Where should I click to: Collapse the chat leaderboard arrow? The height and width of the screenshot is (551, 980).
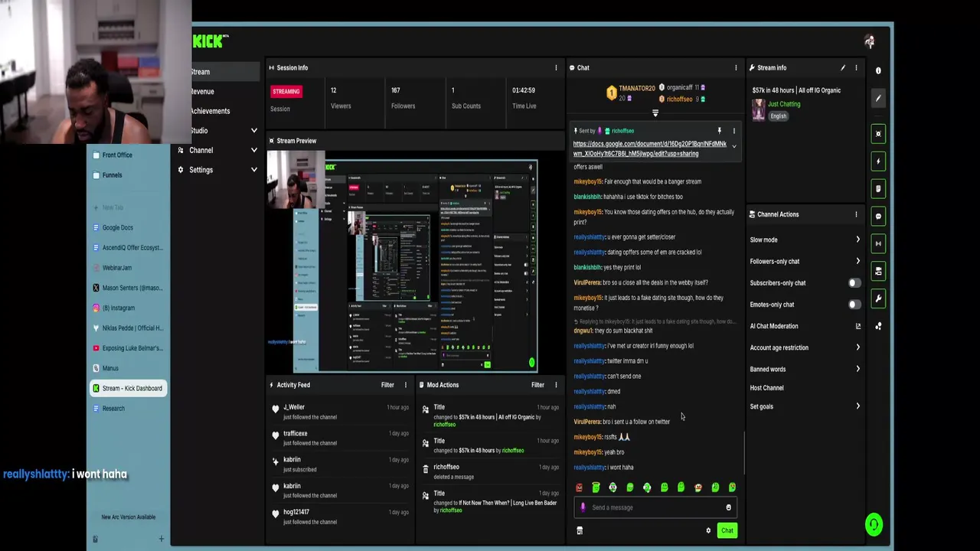coord(655,113)
